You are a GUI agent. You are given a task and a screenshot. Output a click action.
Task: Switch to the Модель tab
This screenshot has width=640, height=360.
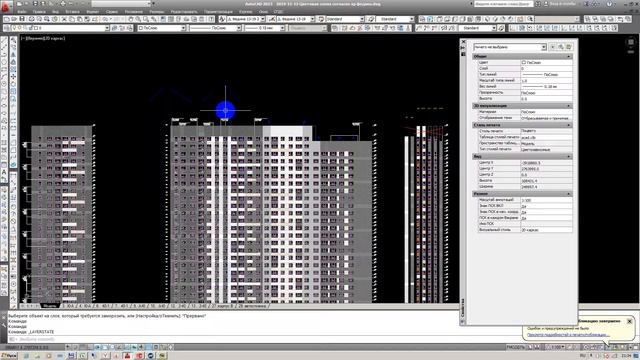point(50,306)
